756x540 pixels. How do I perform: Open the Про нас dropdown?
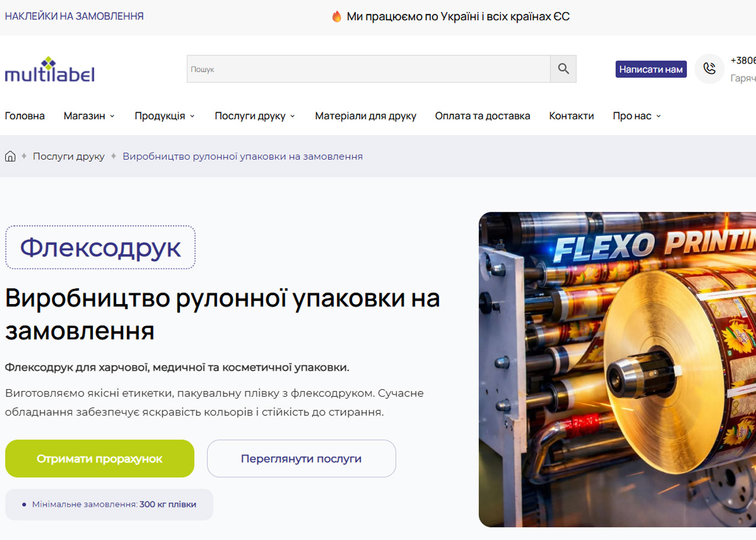pyautogui.click(x=637, y=116)
